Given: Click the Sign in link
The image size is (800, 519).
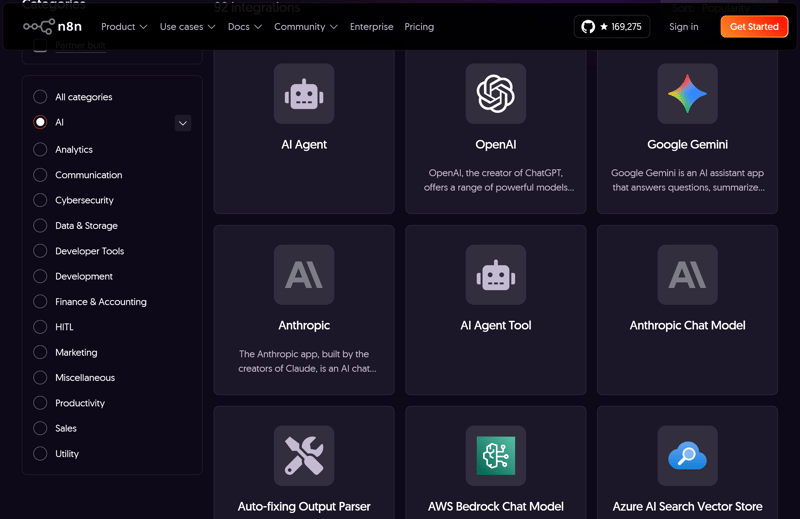Looking at the screenshot, I should coord(684,27).
